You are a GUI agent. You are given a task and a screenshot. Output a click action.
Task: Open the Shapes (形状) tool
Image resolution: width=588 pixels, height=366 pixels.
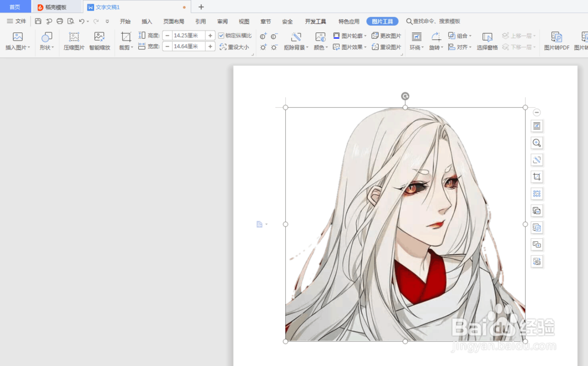click(46, 37)
